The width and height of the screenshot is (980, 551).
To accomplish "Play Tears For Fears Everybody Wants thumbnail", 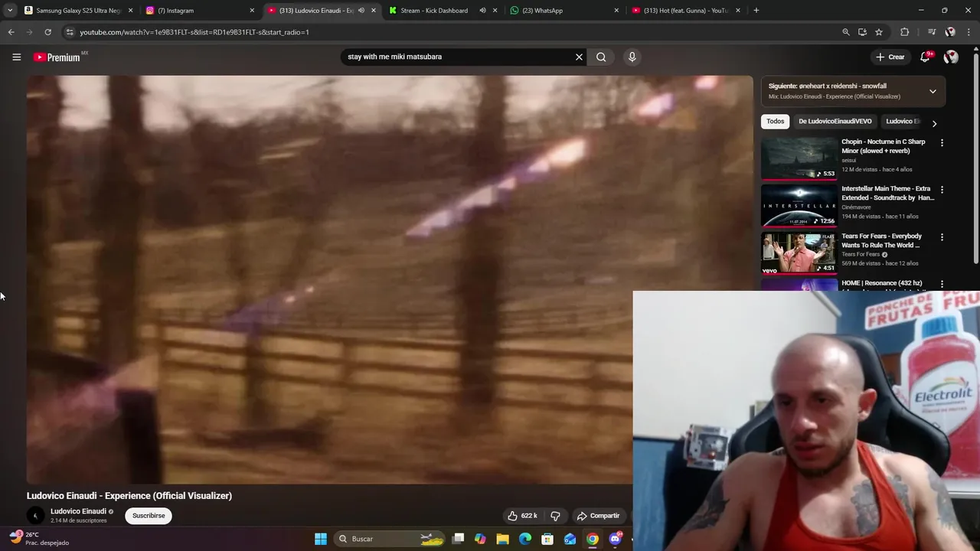I will pyautogui.click(x=799, y=253).
